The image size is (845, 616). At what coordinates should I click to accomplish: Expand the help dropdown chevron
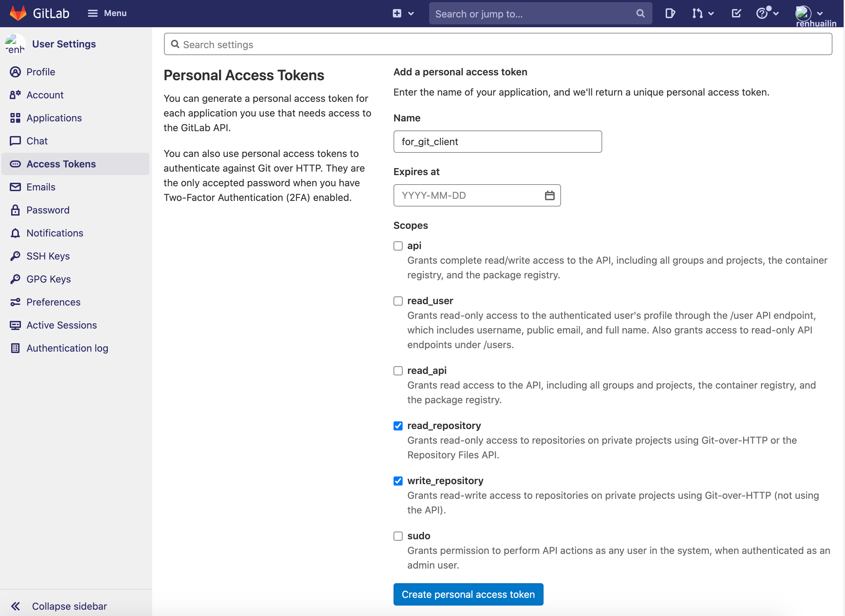(776, 14)
